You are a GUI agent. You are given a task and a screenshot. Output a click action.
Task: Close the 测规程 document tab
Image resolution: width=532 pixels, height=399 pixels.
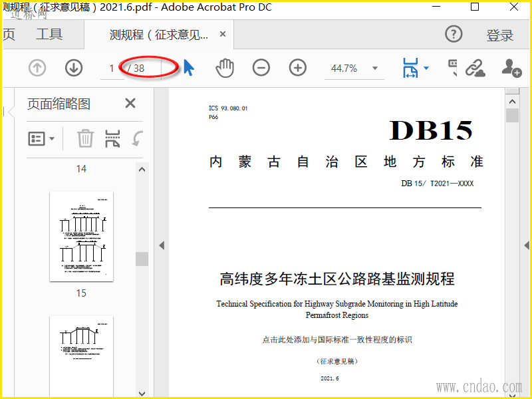(223, 34)
